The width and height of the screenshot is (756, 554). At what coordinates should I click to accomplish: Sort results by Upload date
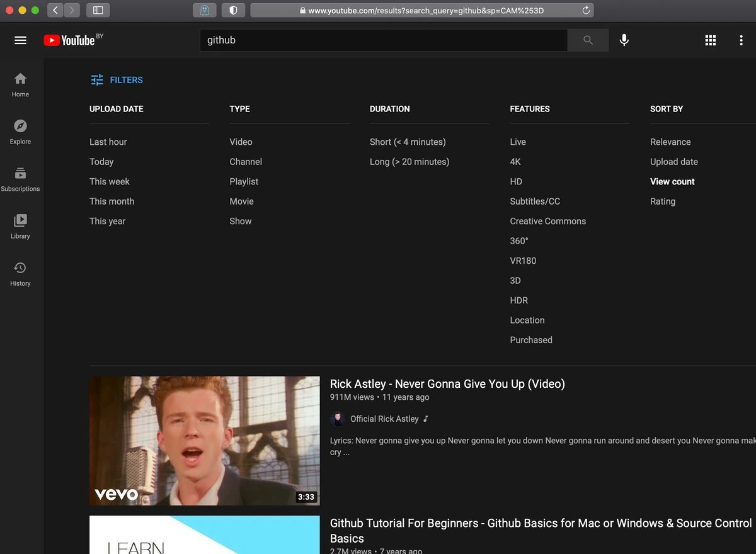click(x=674, y=162)
